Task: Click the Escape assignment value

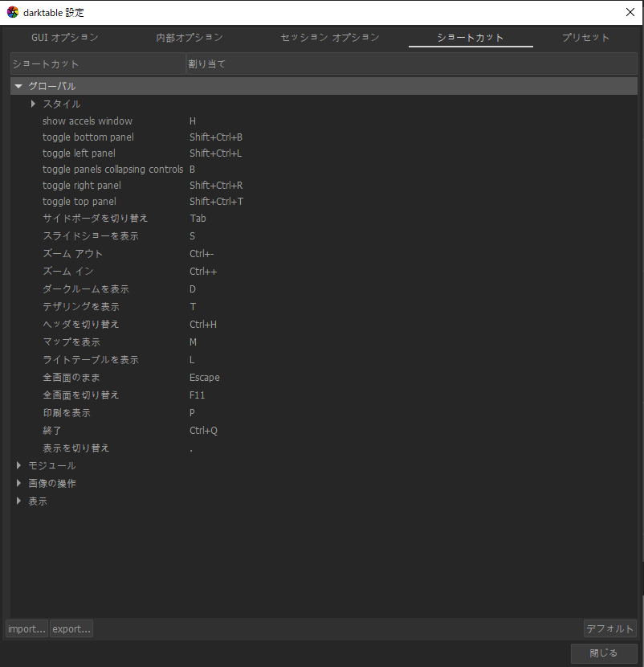Action: coord(205,378)
